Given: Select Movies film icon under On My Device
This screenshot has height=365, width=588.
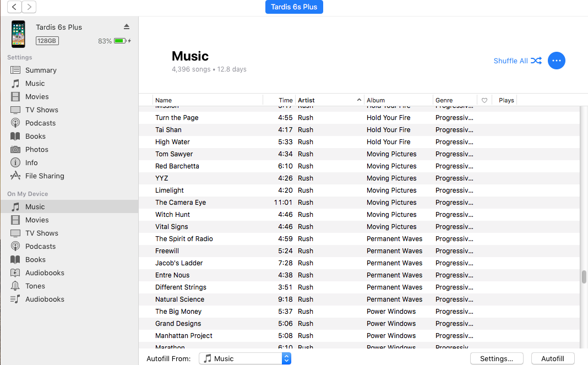Looking at the screenshot, I should (x=15, y=220).
